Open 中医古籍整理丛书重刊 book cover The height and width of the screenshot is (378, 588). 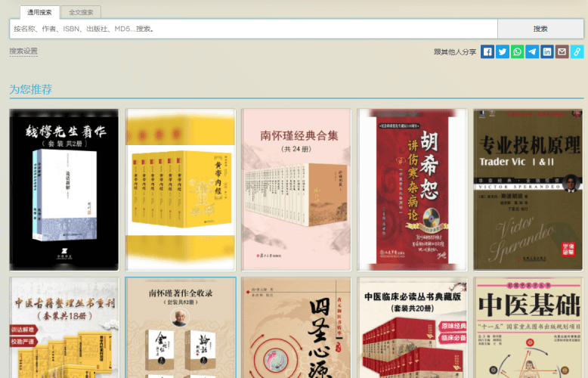point(64,328)
